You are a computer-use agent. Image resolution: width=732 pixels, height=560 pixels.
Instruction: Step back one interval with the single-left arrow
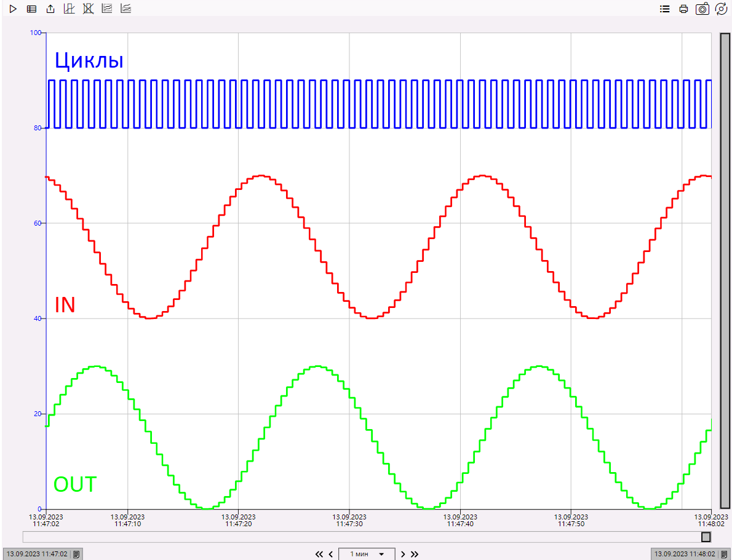coord(331,554)
